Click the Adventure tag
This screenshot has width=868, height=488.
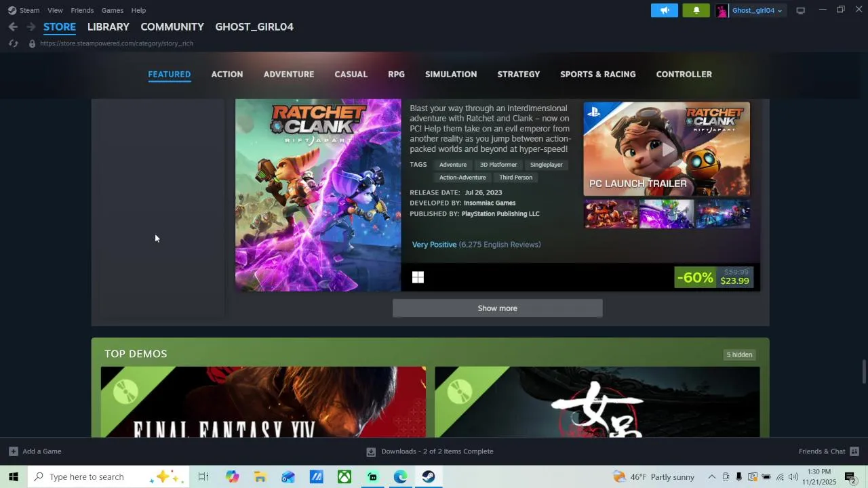pos(453,165)
